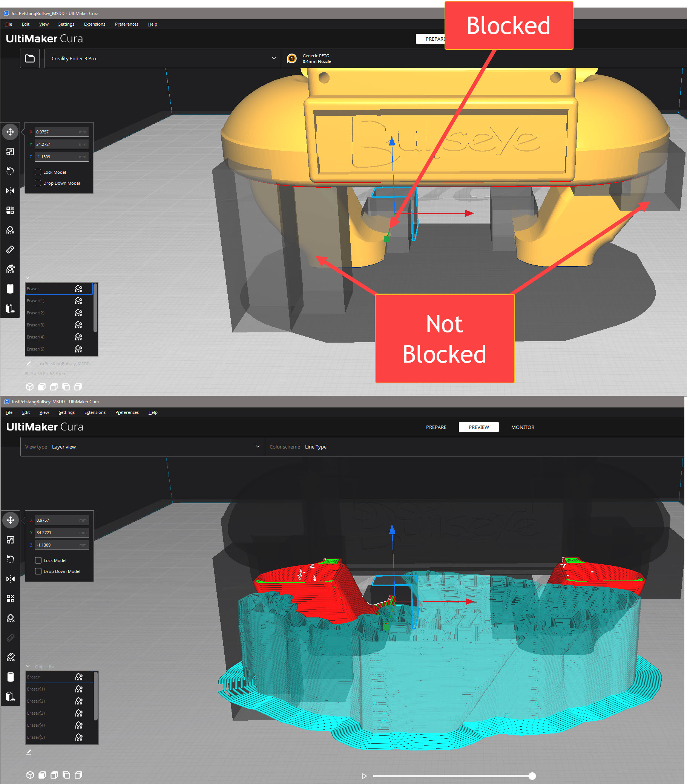Viewport: 687px width, 784px height.
Task: Open Per Model Settings panel
Action: click(x=10, y=210)
